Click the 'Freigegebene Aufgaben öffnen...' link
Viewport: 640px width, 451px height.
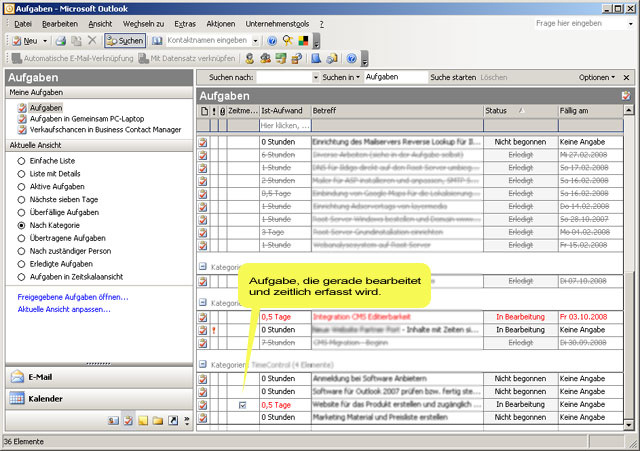[73, 297]
